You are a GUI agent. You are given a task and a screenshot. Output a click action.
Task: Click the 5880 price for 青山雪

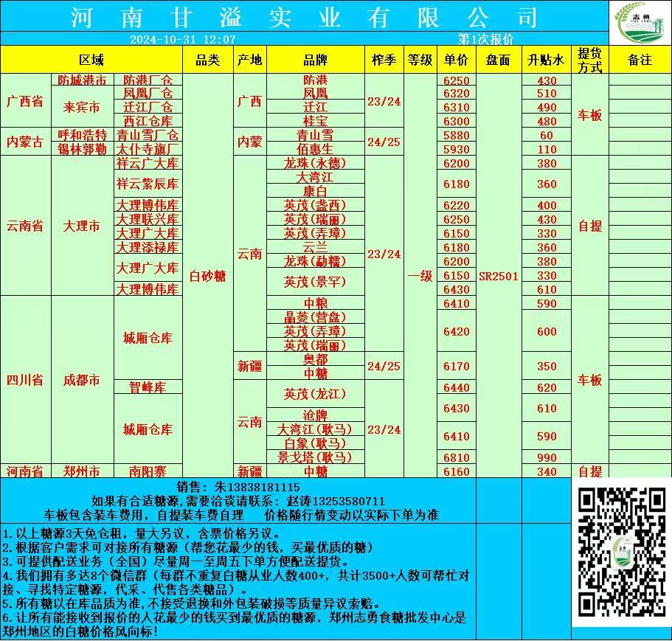tap(457, 135)
